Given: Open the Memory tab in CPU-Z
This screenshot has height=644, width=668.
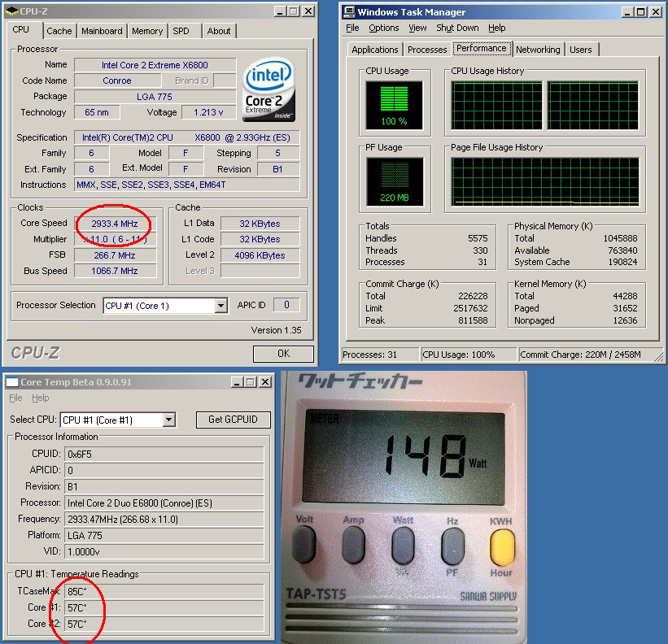Looking at the screenshot, I should click(147, 31).
